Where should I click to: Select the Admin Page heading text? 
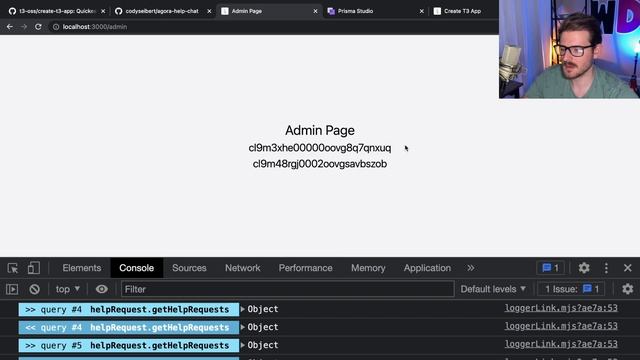point(320,131)
